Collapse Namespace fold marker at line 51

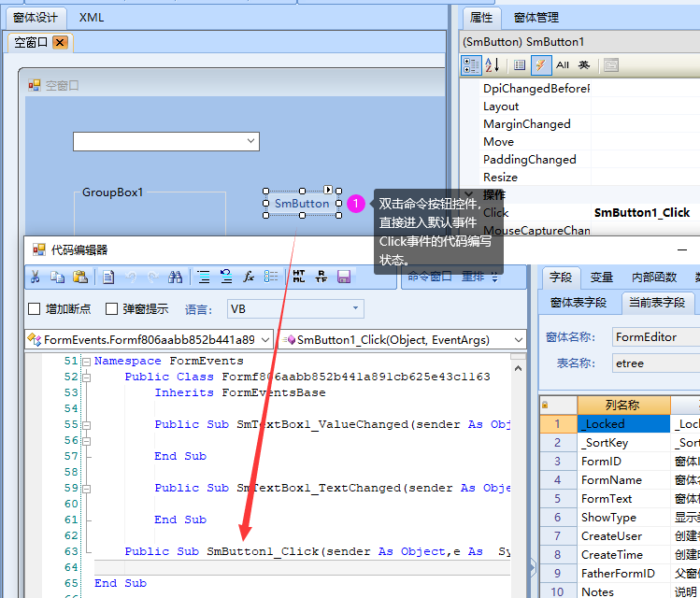[87, 362]
